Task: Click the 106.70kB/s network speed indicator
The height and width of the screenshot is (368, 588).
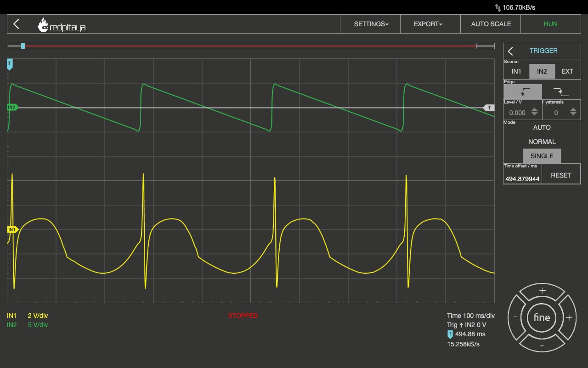Action: click(x=515, y=7)
